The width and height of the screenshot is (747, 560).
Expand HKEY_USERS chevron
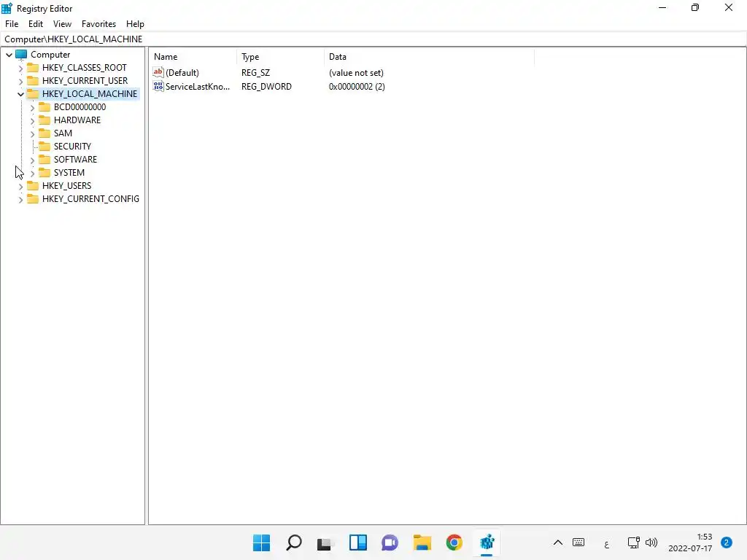(x=20, y=186)
